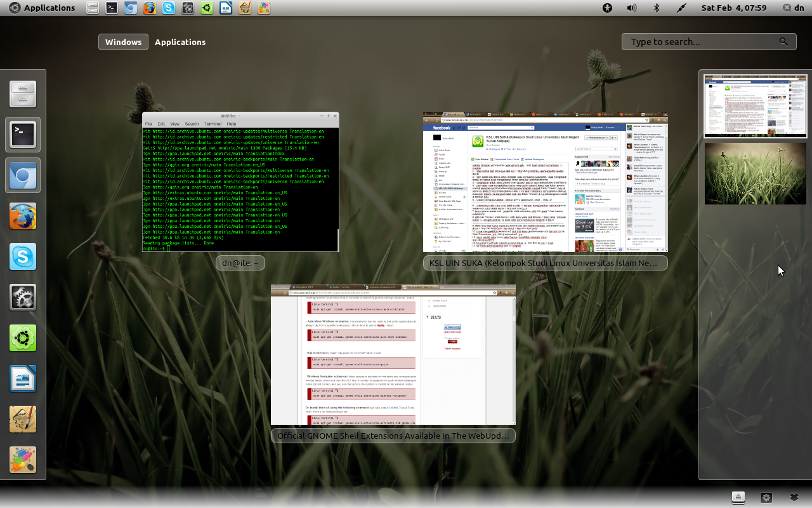
Task: Click the Type to search field
Action: (709, 42)
